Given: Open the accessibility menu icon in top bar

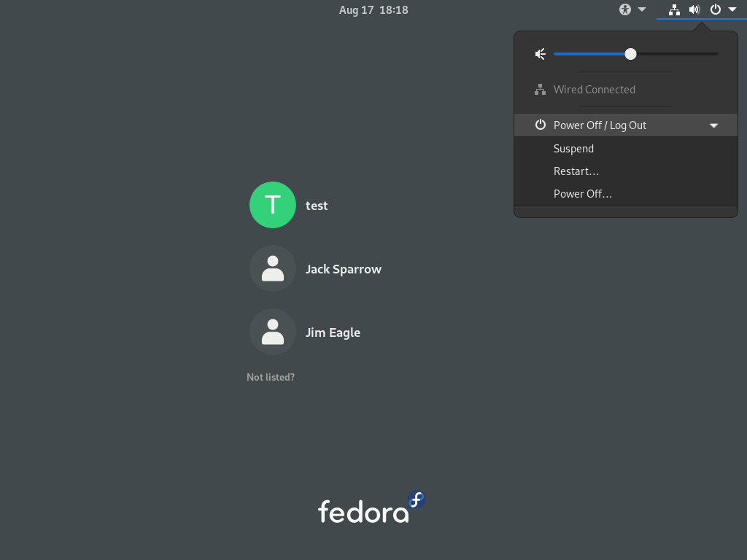Looking at the screenshot, I should [x=625, y=9].
